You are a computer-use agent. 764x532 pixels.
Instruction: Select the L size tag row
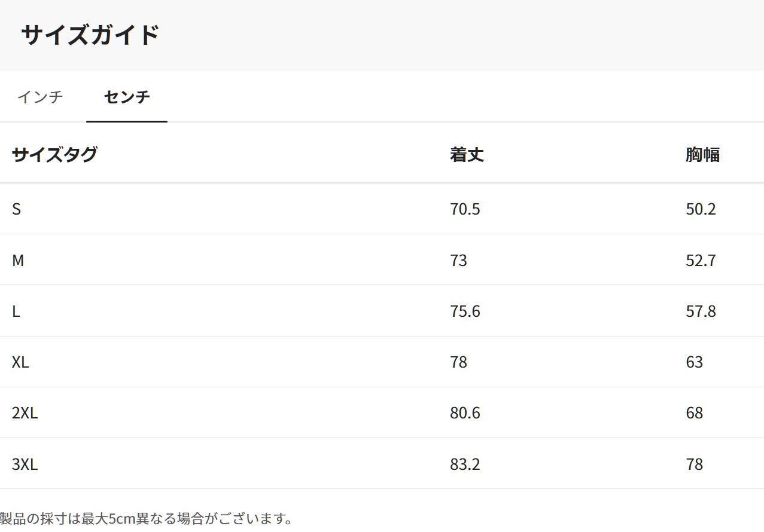coord(16,311)
